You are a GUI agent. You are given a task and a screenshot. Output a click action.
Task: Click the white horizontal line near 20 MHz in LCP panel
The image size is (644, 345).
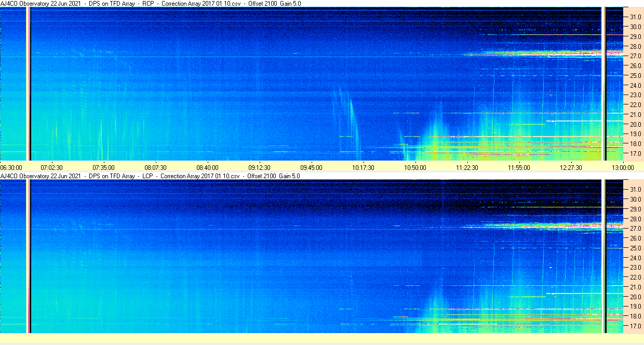(574, 294)
